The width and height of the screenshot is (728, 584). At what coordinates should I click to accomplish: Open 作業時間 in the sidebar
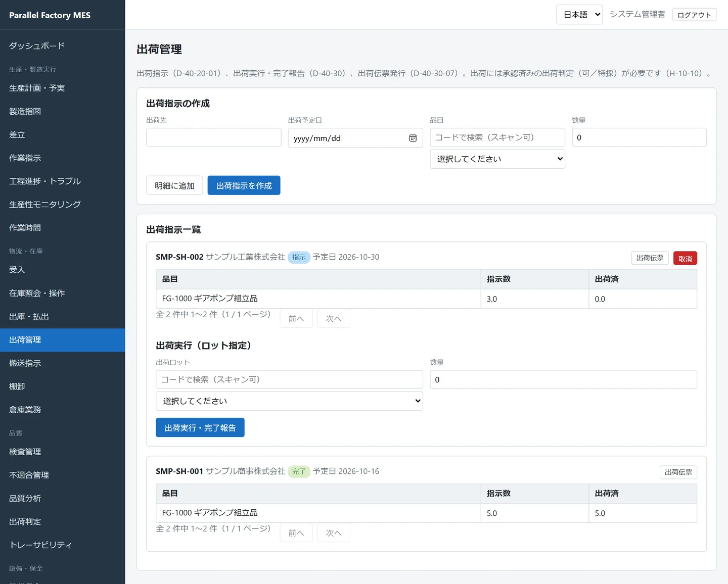click(63, 227)
